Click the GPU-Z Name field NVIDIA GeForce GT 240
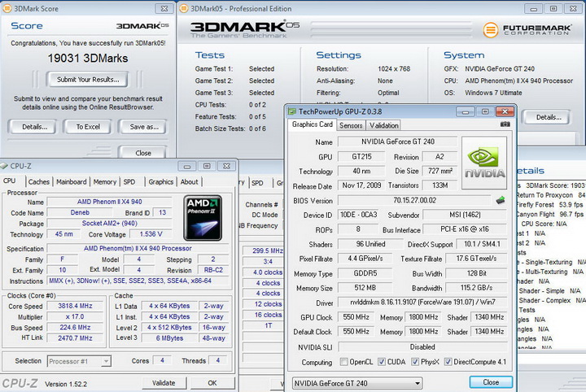The width and height of the screenshot is (586, 392). tap(398, 142)
